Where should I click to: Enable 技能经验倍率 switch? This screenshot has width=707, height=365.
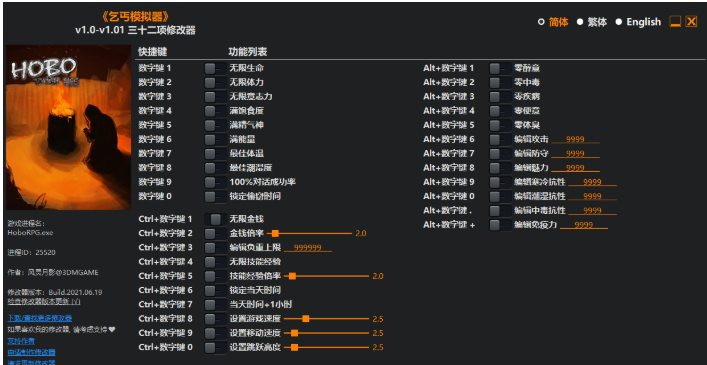(215, 276)
